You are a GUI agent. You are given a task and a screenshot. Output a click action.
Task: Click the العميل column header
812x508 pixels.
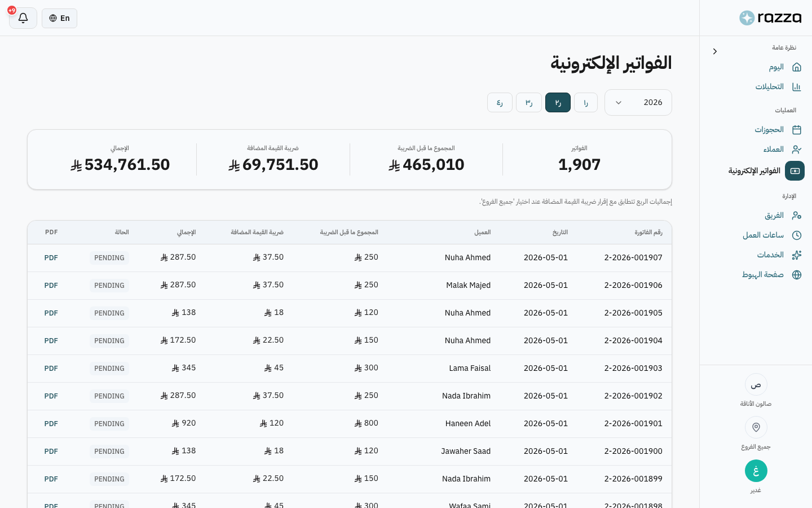[482, 233]
